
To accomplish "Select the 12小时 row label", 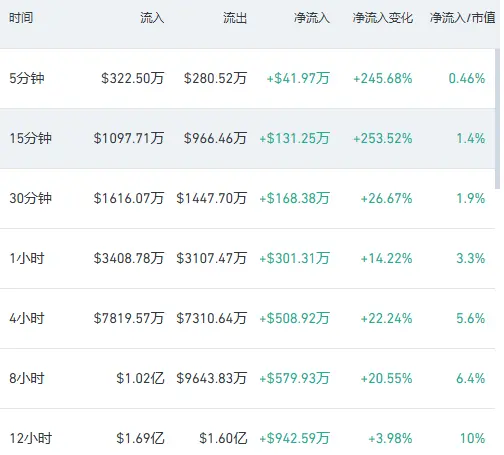I will [x=30, y=438].
